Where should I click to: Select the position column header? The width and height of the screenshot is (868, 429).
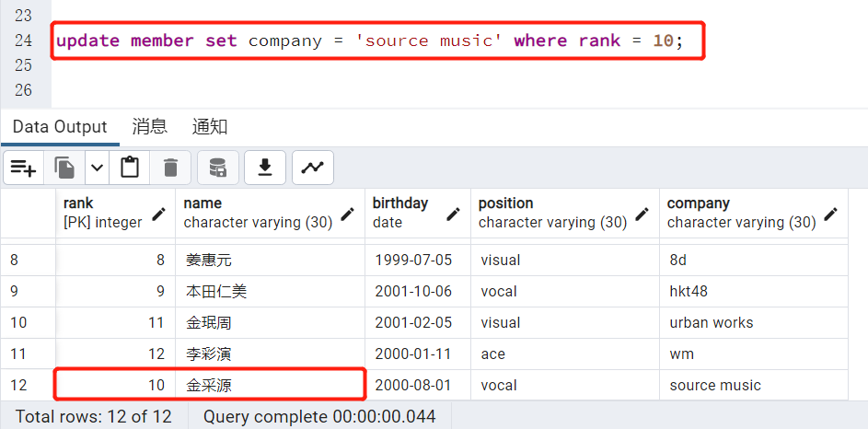(565, 213)
